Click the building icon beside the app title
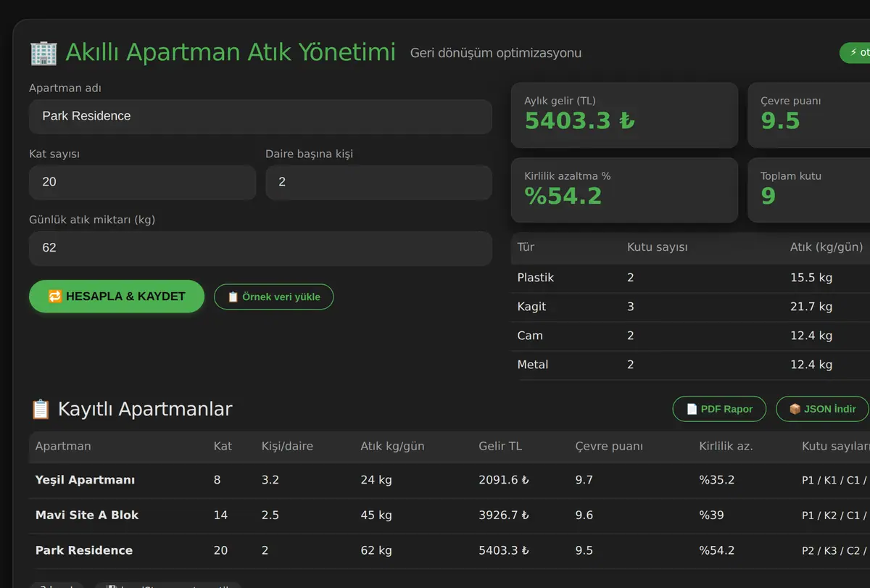This screenshot has width=870, height=588. (x=43, y=53)
